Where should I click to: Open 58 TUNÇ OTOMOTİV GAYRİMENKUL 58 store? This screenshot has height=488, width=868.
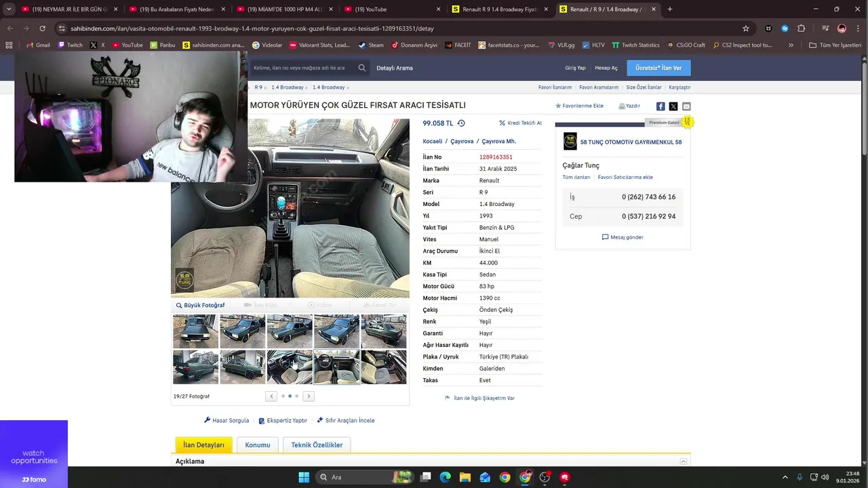[631, 142]
